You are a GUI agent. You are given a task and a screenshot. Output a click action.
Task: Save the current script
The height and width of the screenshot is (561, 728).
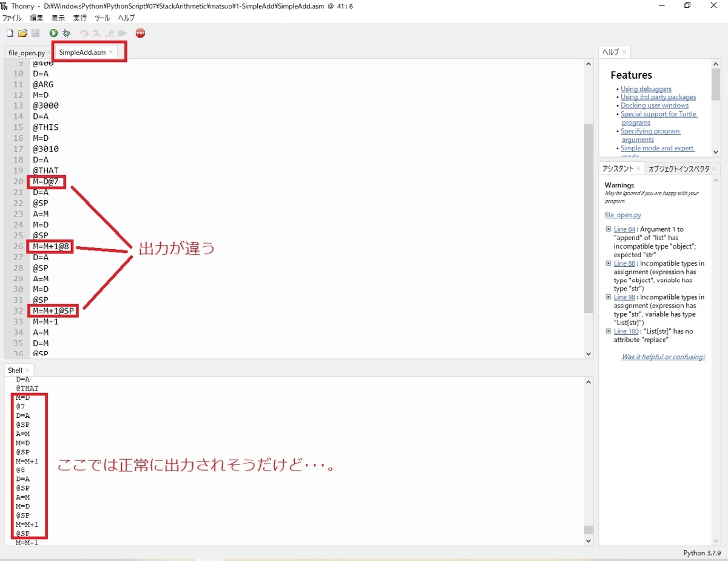point(35,33)
